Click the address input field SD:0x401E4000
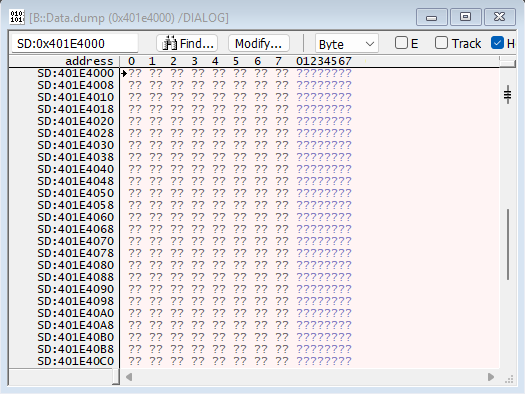This screenshot has width=525, height=394. tap(75, 44)
